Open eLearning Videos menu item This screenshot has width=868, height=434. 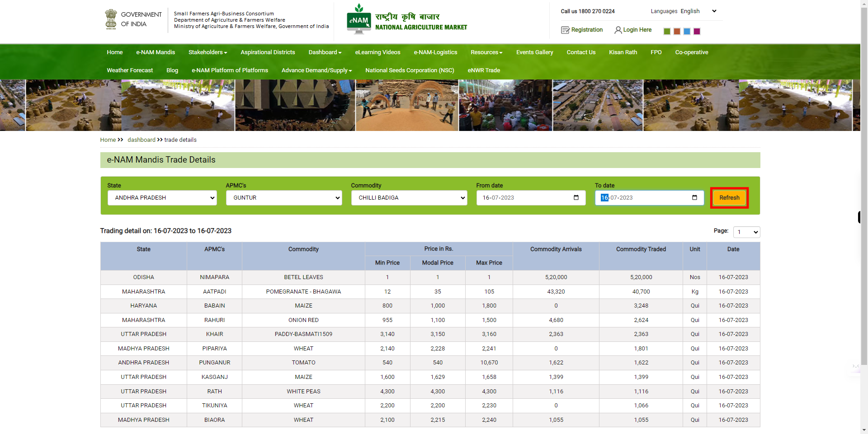(377, 52)
